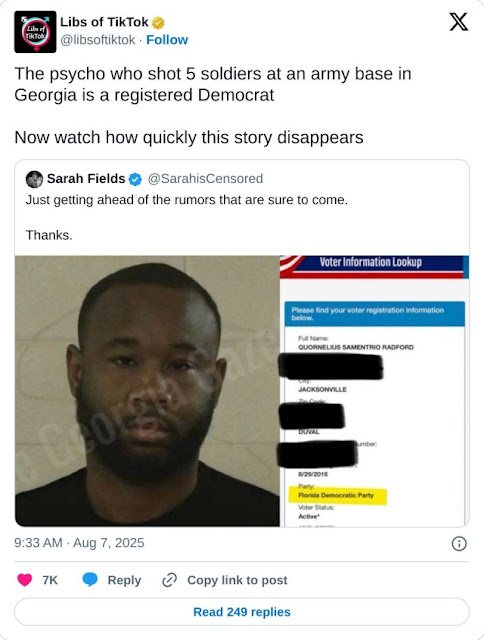Open the @libsoftiktok handle link

[x=98, y=40]
